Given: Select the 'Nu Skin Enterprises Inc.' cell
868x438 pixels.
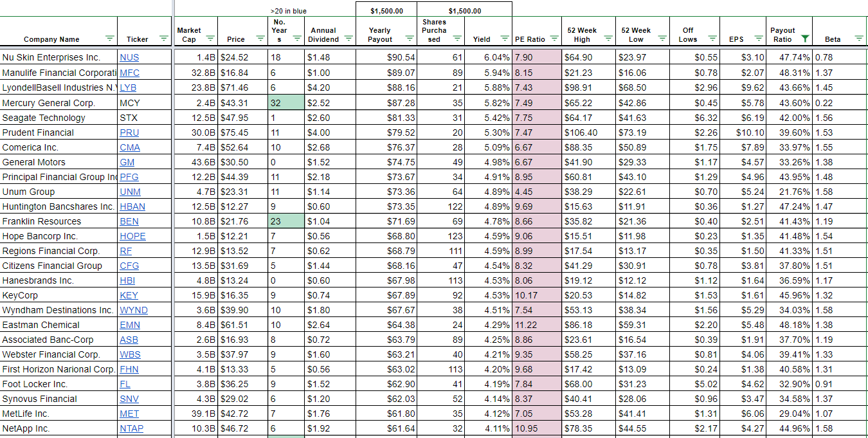Looking at the screenshot, I should (59, 58).
